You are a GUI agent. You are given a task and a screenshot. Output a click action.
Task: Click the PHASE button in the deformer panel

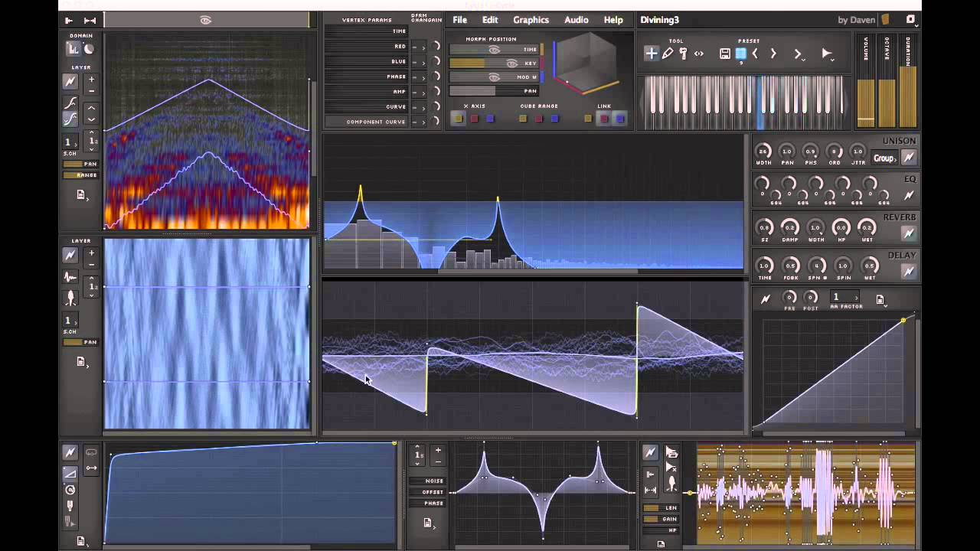(x=427, y=504)
